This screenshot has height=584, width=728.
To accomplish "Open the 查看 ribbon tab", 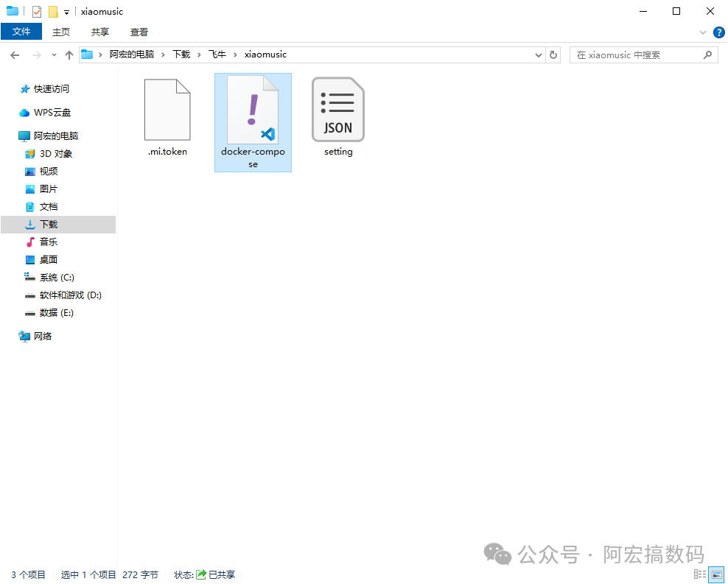I will click(x=139, y=32).
